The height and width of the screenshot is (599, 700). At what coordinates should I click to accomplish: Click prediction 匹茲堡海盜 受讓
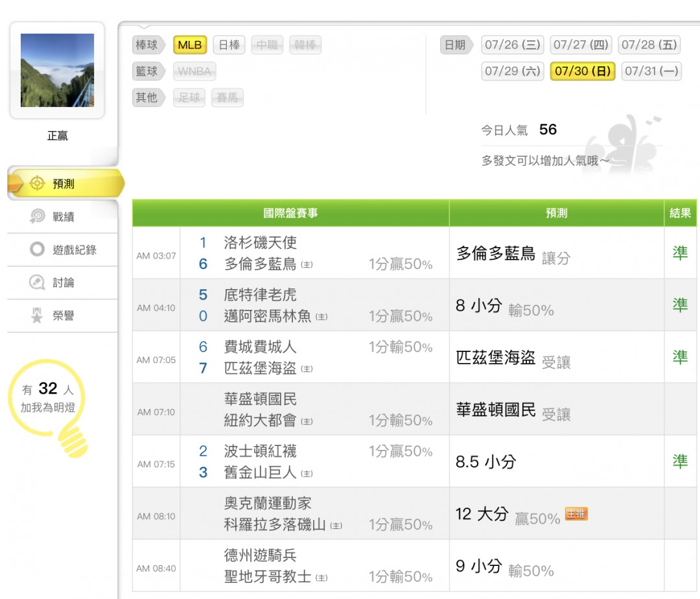tap(513, 358)
